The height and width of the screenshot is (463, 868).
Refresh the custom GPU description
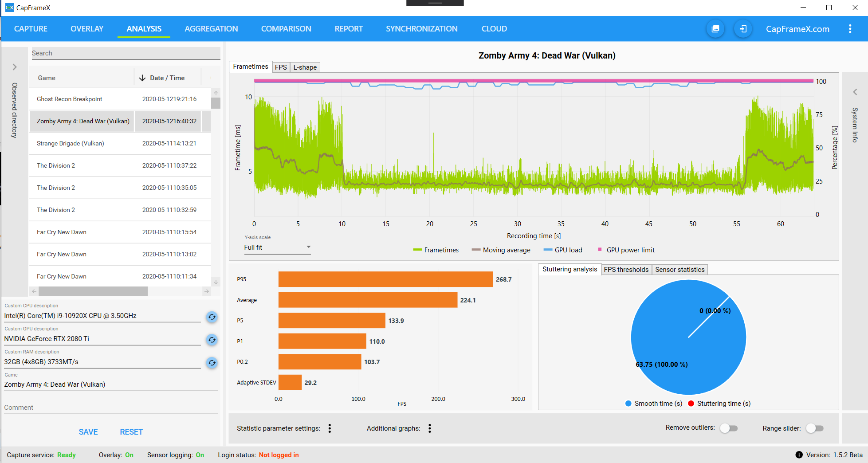(212, 340)
